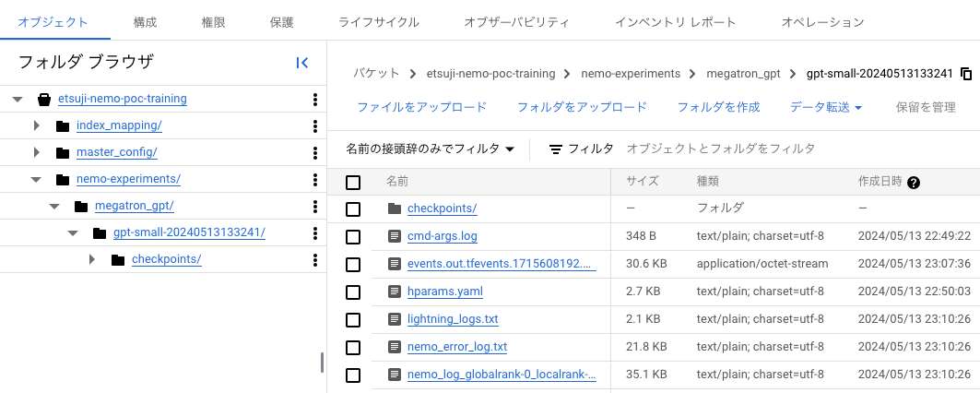Click the help icon beside 作成日時
This screenshot has width=980, height=393.
pyautogui.click(x=914, y=183)
